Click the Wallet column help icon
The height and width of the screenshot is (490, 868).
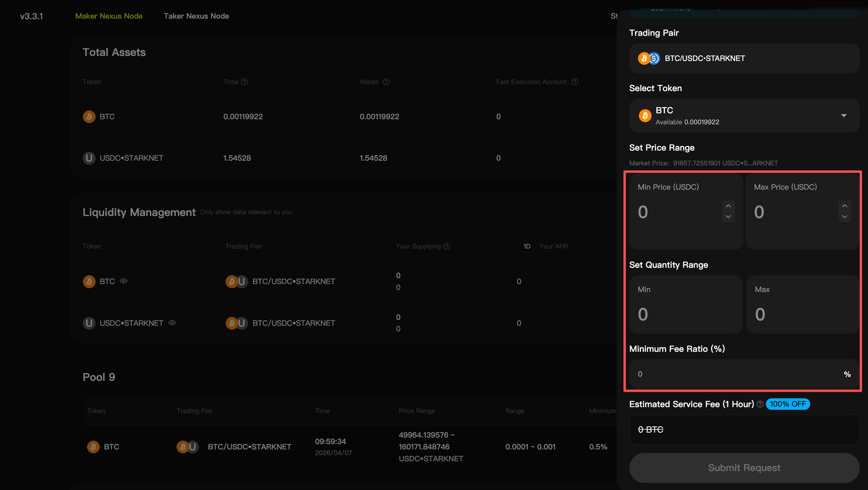point(386,82)
